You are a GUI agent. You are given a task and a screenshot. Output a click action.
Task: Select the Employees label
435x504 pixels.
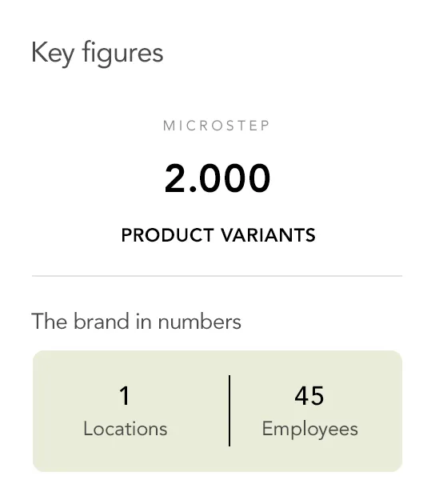[310, 430]
